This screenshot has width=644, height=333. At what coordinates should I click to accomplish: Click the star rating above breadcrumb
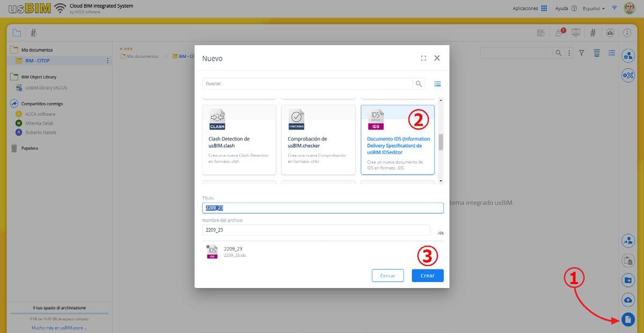(x=126, y=49)
